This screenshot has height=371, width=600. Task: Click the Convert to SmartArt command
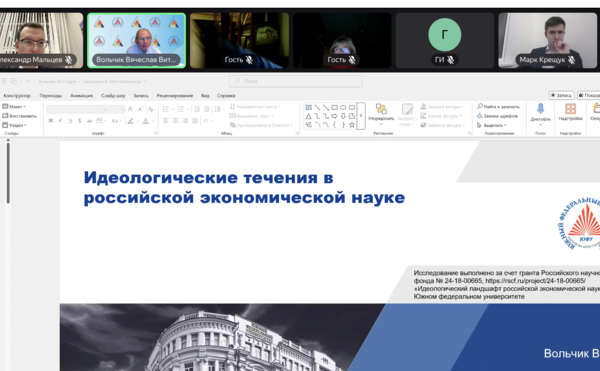point(261,125)
